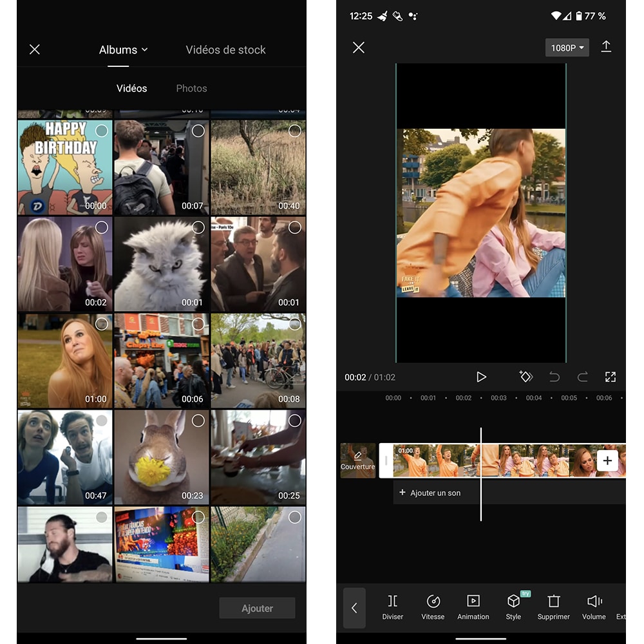Open the Vitesse speed tool
Viewport: 644px width, 644px height.
pos(433,607)
